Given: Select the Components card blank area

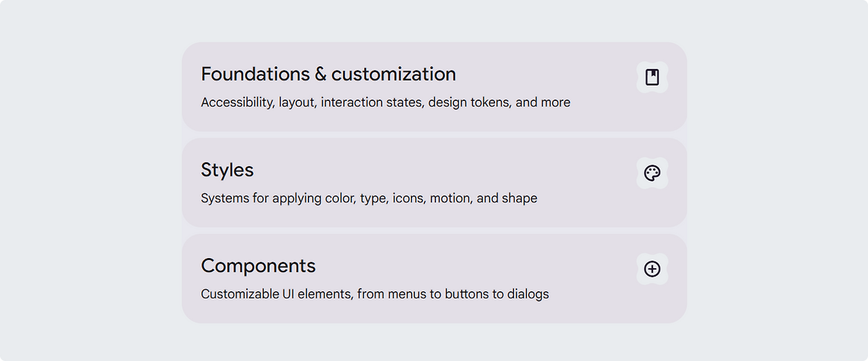Looking at the screenshot, I should coord(434,278).
